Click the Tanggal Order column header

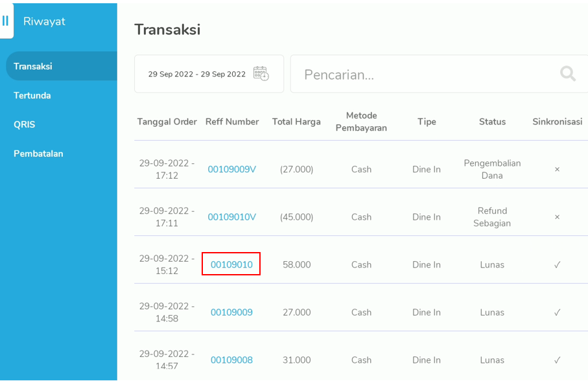click(167, 122)
